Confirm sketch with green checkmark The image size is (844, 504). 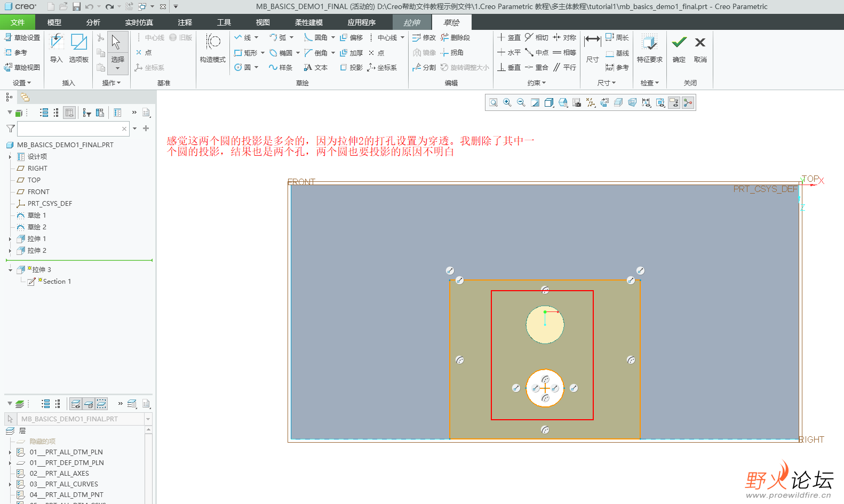679,42
